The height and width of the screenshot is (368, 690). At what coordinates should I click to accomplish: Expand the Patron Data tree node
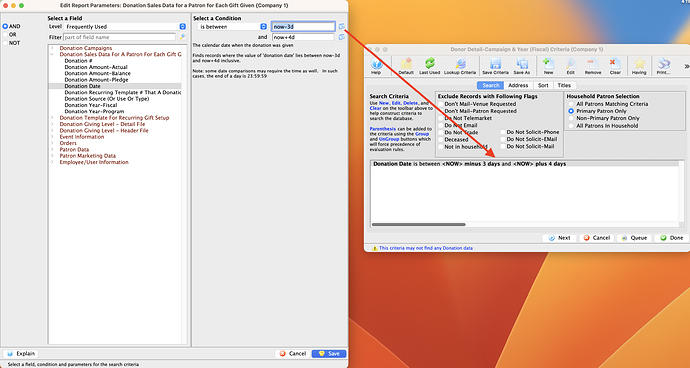52,150
